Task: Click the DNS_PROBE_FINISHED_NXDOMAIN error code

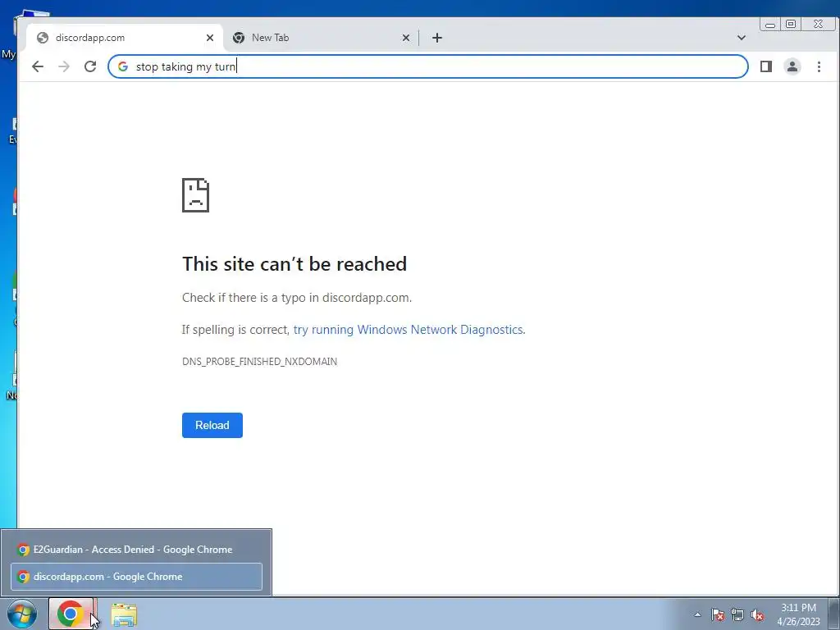Action: point(260,362)
